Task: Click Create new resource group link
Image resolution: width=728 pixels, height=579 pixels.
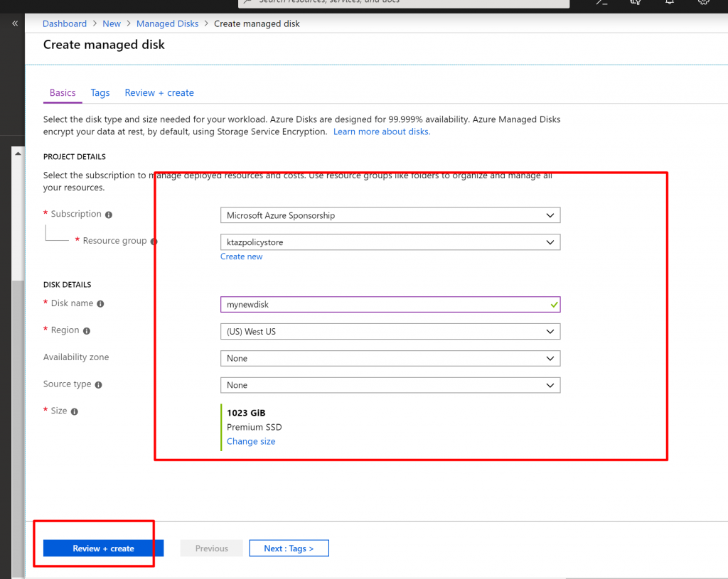Action: coord(241,256)
